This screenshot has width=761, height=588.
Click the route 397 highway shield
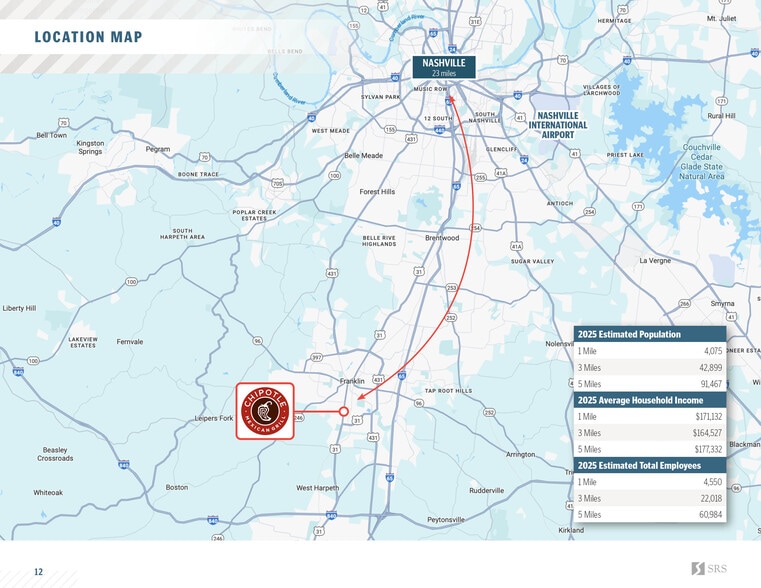click(317, 357)
